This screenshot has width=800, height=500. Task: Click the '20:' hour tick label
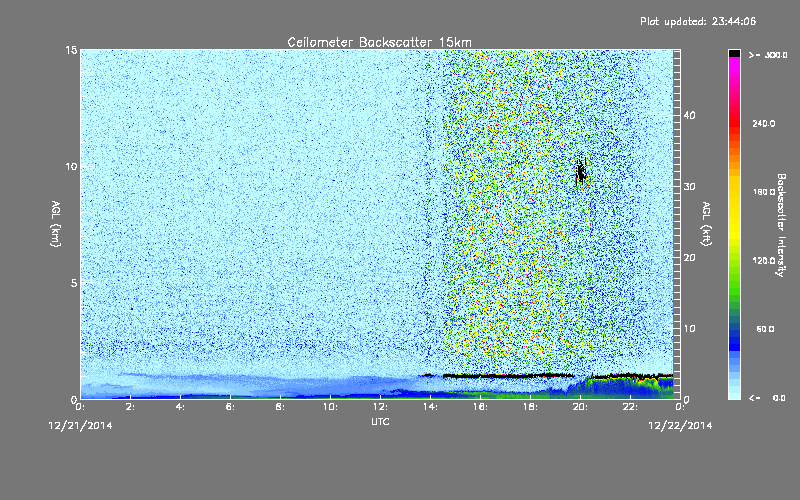[x=580, y=407]
